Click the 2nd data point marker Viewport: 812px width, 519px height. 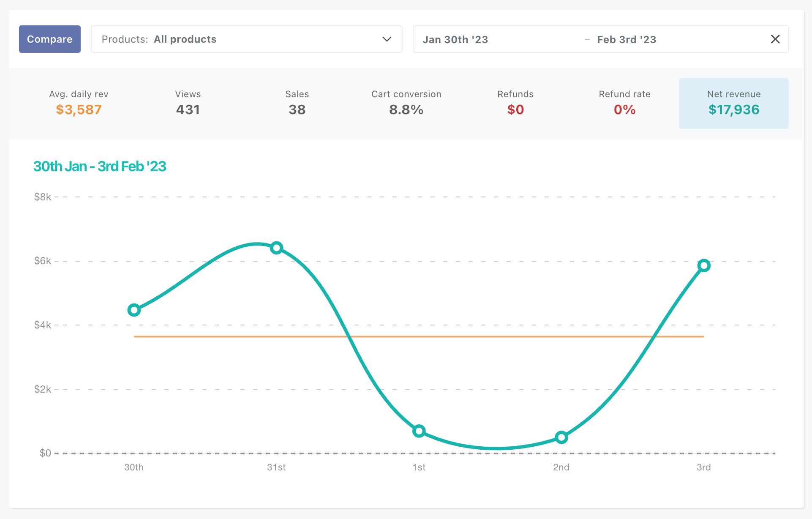(561, 437)
